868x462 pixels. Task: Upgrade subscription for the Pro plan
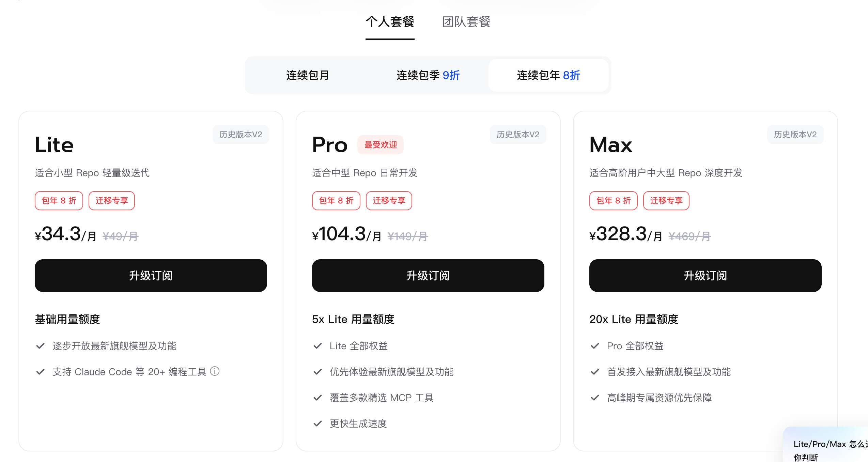point(428,276)
